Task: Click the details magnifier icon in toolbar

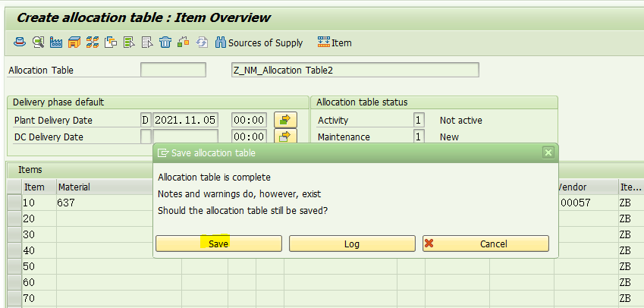Action: click(x=39, y=42)
